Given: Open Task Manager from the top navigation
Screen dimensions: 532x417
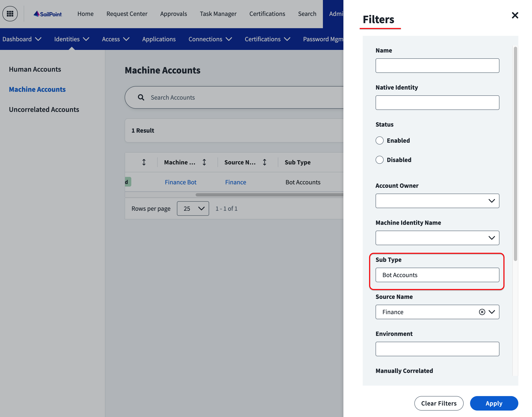Looking at the screenshot, I should (218, 14).
